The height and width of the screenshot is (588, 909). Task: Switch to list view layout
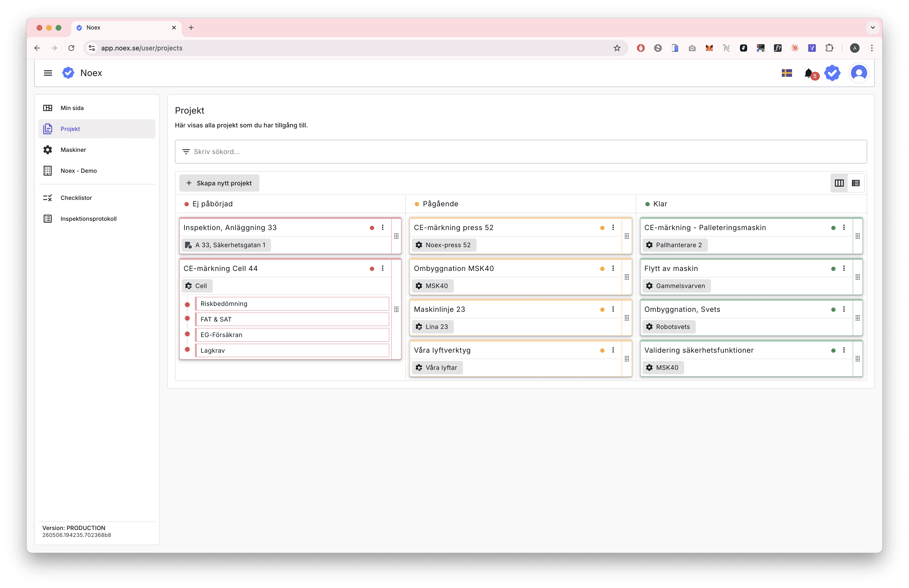tap(856, 183)
